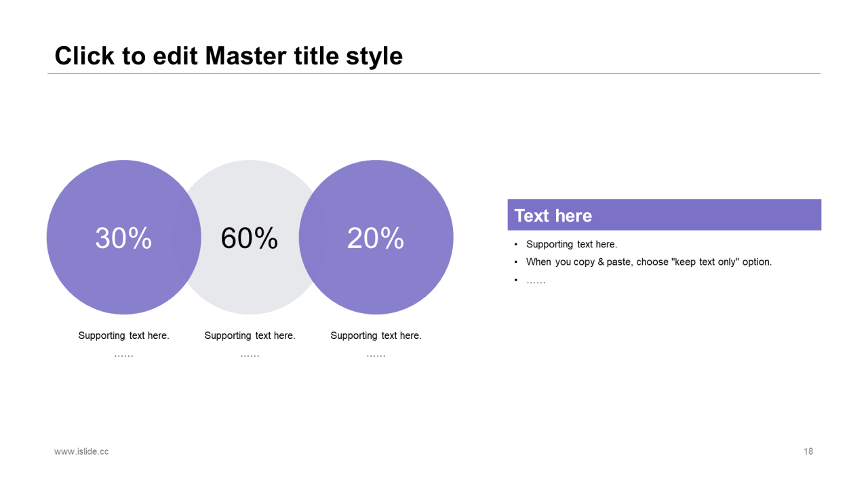The height and width of the screenshot is (488, 868).
Task: Click supporting text under the 20% circle
Action: tap(376, 335)
